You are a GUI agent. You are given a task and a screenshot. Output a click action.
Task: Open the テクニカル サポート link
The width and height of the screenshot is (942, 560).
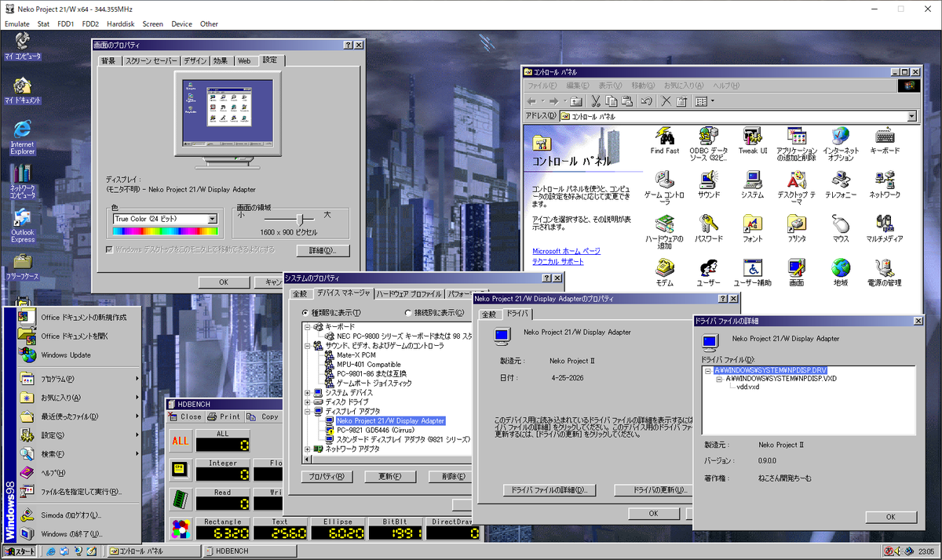[558, 261]
